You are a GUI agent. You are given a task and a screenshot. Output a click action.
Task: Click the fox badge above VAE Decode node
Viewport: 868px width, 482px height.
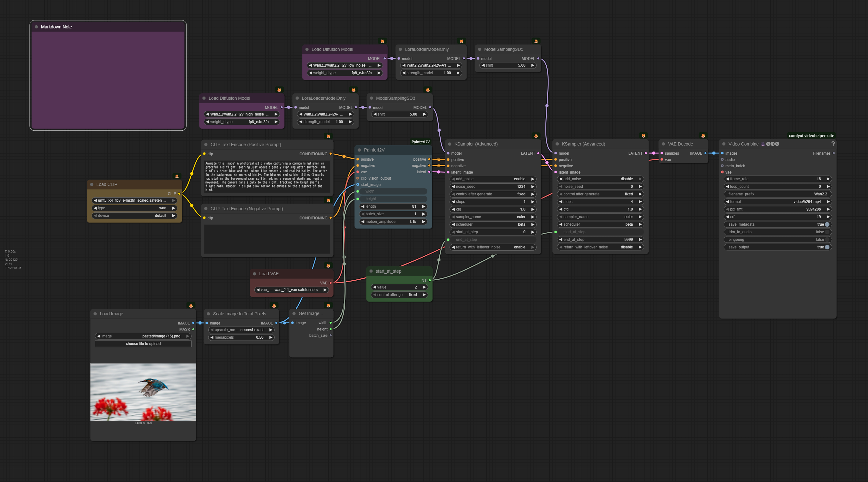click(703, 136)
